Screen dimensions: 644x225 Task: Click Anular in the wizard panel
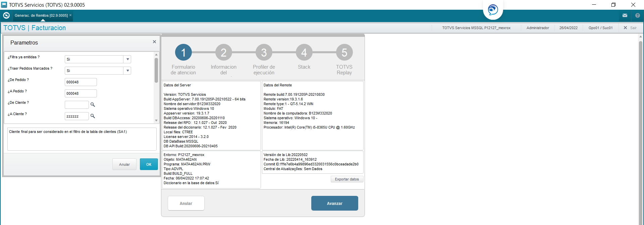[186, 203]
